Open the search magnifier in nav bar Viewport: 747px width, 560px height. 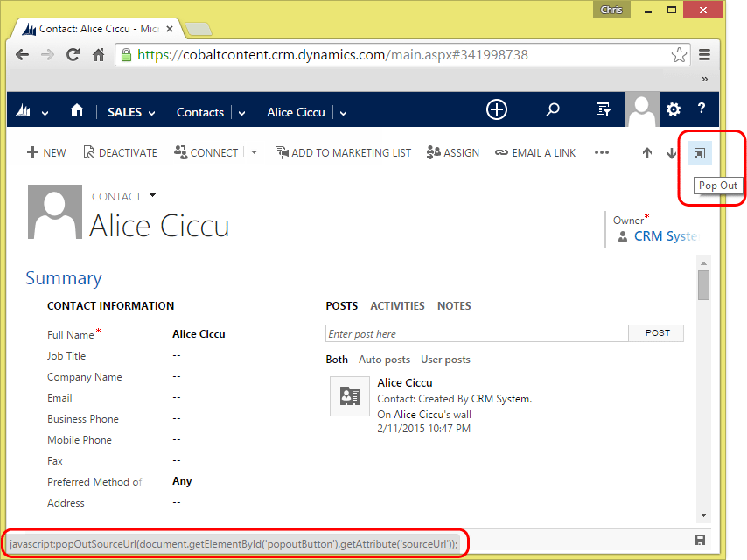(553, 109)
